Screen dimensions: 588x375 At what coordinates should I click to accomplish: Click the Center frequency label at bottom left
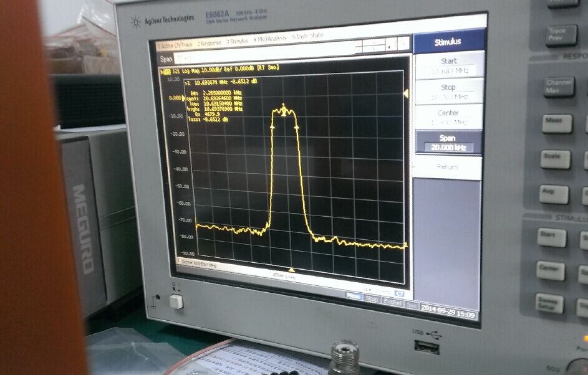click(x=199, y=263)
